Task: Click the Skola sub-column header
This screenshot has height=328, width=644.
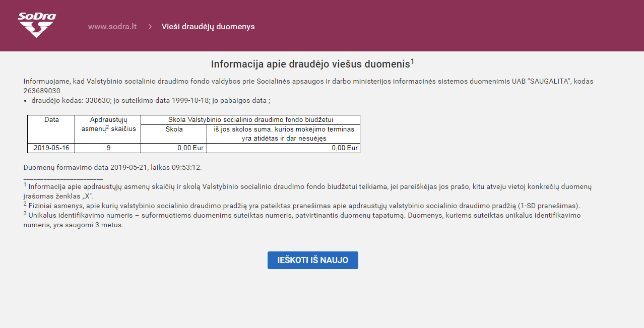Action: [174, 129]
